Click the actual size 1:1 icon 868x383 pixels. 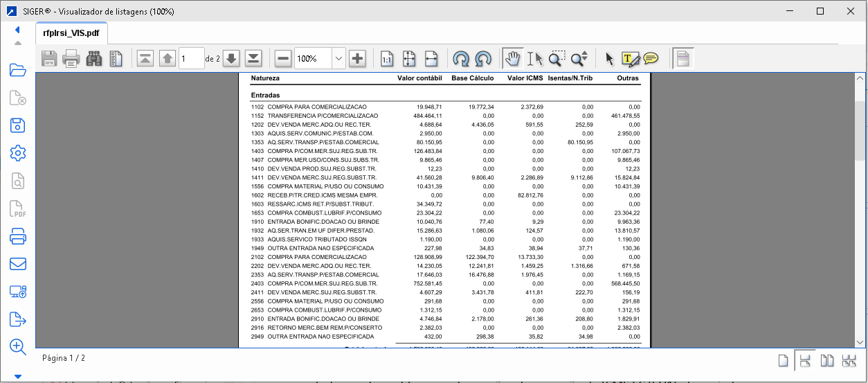click(x=387, y=59)
